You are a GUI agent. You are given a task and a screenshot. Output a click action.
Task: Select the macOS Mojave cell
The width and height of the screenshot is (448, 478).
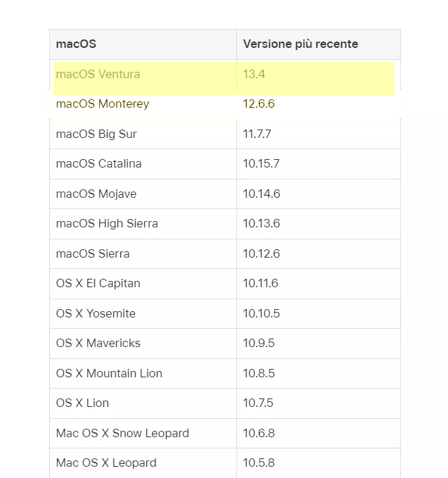96,194
